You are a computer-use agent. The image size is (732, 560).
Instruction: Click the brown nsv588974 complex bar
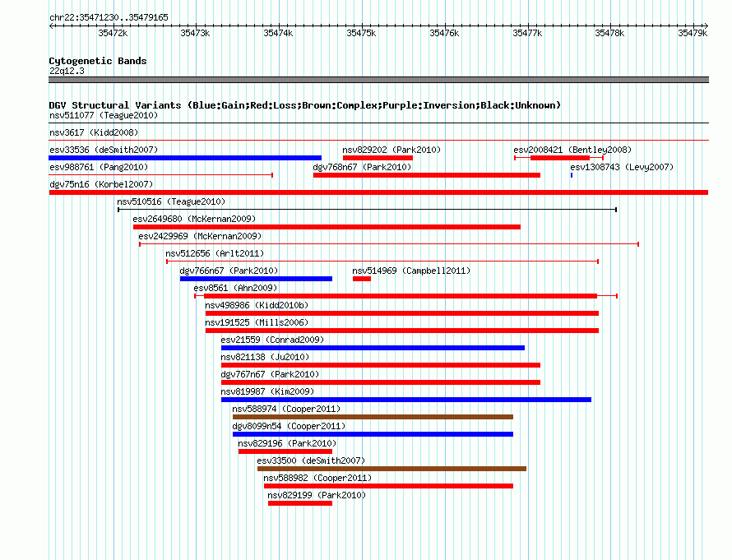373,417
